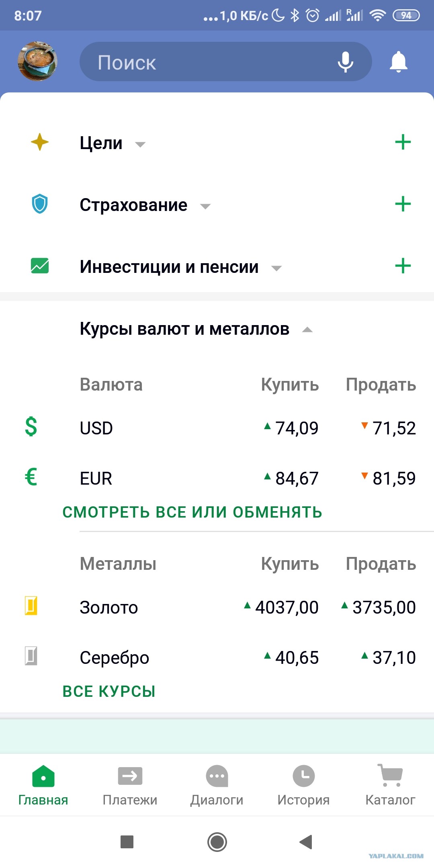Expand the Цели section
Image resolution: width=434 pixels, height=868 pixels.
[113, 143]
